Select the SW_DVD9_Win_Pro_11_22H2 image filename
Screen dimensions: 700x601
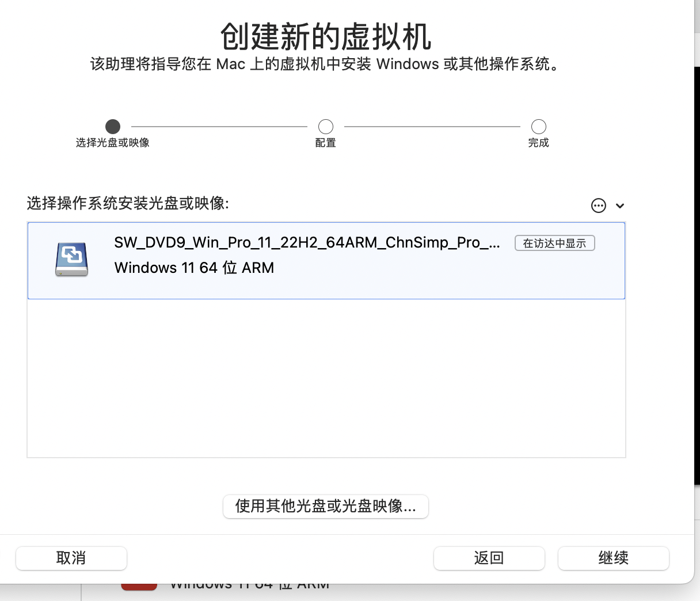coord(307,243)
